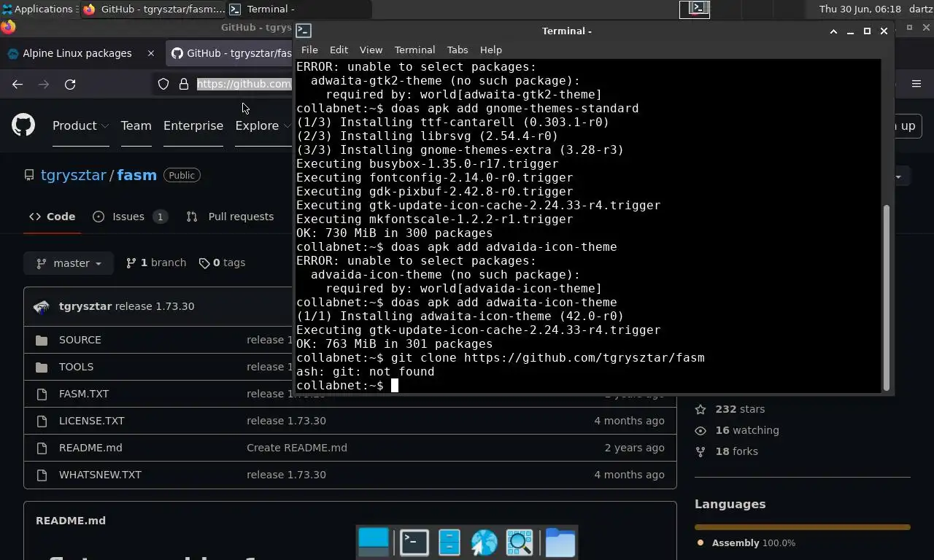This screenshot has height=560, width=934.
Task: Open the tgrysztar commit author name link
Action: click(x=85, y=306)
